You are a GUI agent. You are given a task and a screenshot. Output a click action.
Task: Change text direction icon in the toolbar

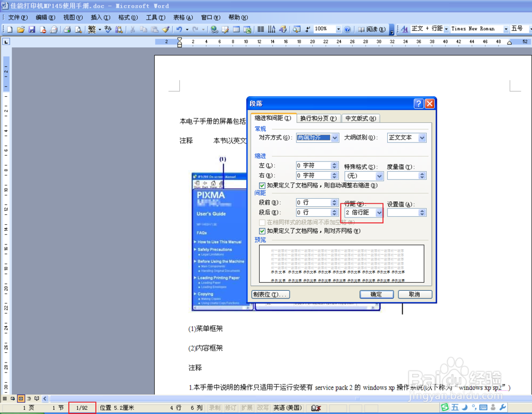272,30
